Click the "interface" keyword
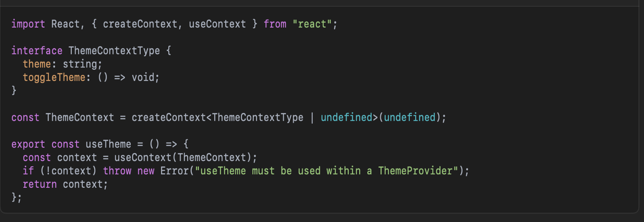Screen dimensions: 644x222 [x=37, y=51]
